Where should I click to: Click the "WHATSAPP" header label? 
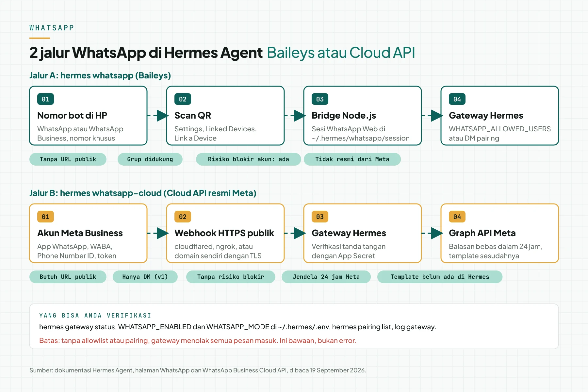[52, 28]
